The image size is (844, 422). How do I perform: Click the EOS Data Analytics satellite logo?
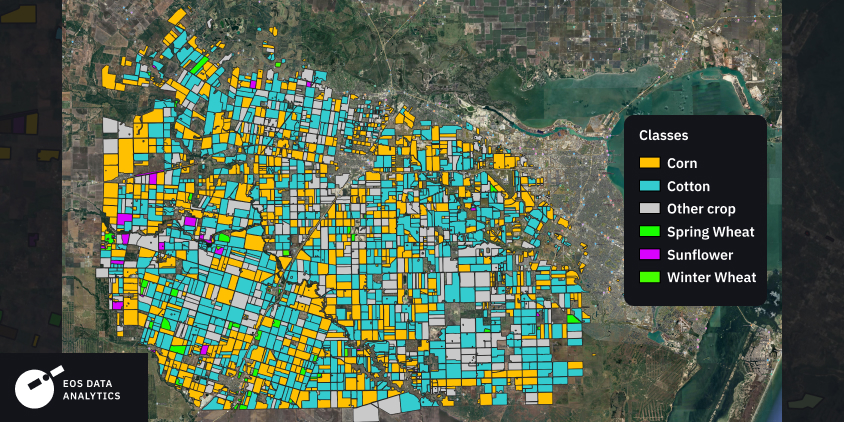pyautogui.click(x=37, y=386)
